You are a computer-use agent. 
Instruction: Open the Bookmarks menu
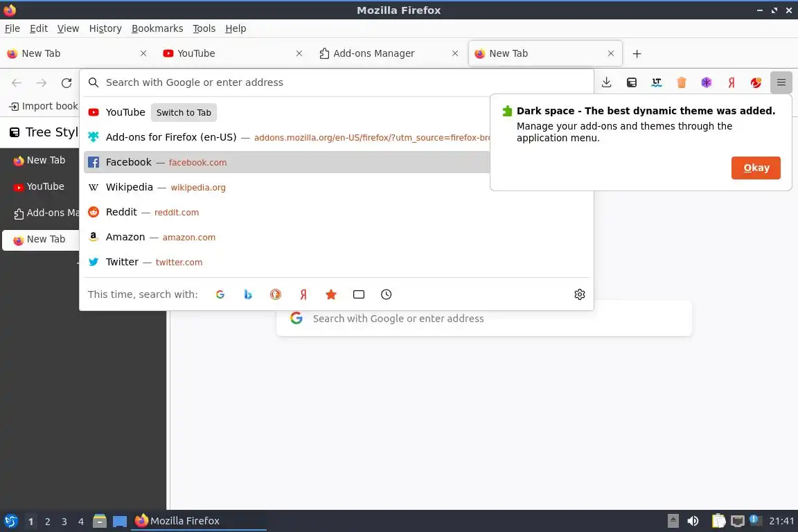[157, 28]
